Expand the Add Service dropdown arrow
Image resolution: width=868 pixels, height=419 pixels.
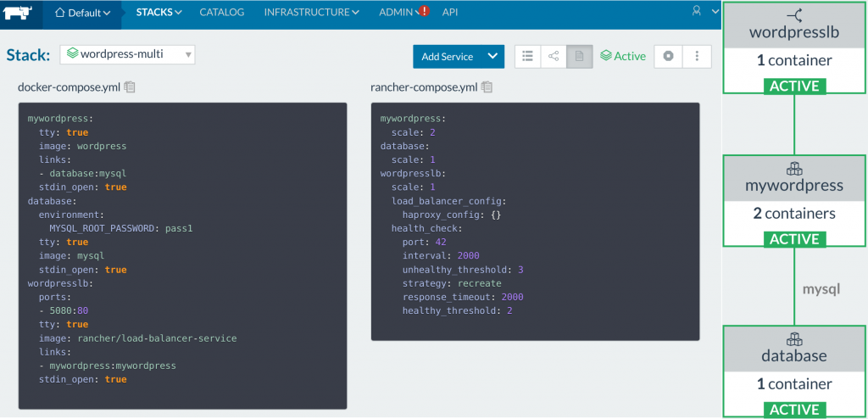[x=493, y=56]
